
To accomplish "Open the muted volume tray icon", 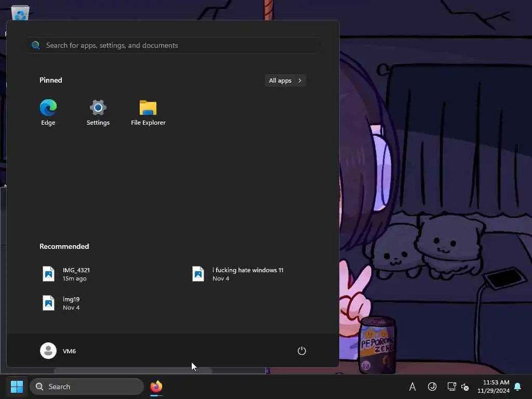I will 465,387.
